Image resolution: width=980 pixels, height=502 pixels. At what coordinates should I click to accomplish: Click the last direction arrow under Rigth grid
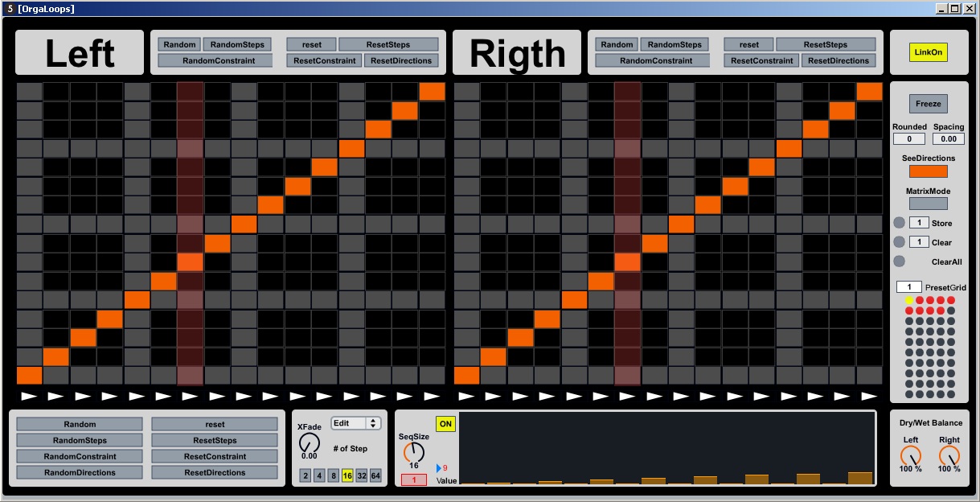tap(868, 396)
